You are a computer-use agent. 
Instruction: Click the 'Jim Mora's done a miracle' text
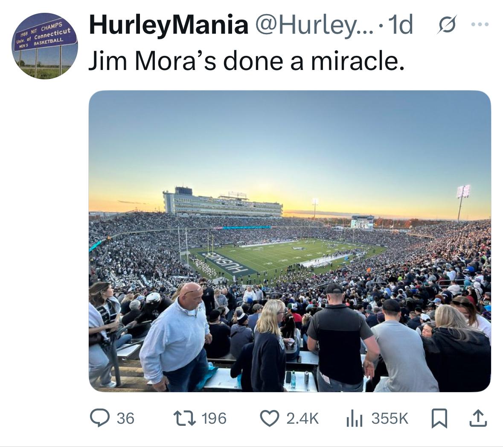(x=246, y=61)
